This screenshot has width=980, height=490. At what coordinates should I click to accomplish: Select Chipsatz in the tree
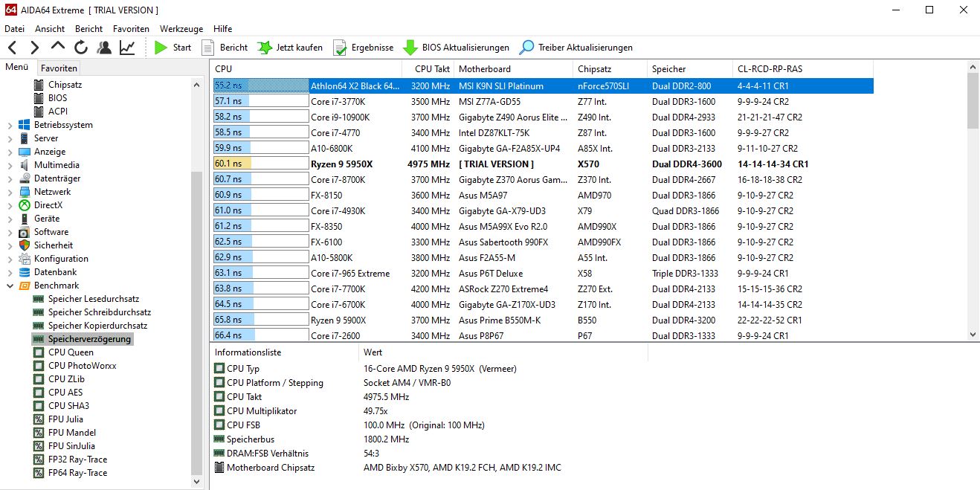(x=65, y=85)
